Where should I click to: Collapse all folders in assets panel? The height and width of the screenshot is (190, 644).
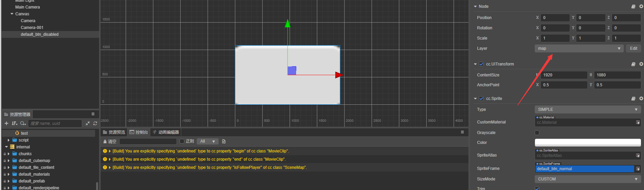coord(88,123)
